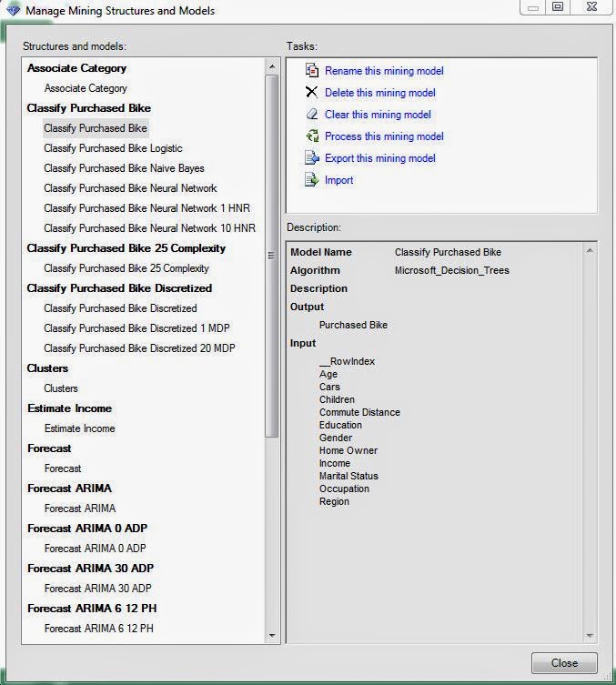Select the Forecast ARIMA 0 ADP model
Screen dimensions: 616x685
(95, 549)
